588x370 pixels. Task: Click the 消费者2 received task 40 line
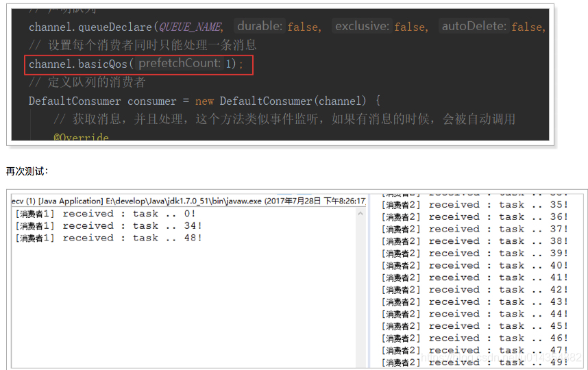[x=475, y=265]
